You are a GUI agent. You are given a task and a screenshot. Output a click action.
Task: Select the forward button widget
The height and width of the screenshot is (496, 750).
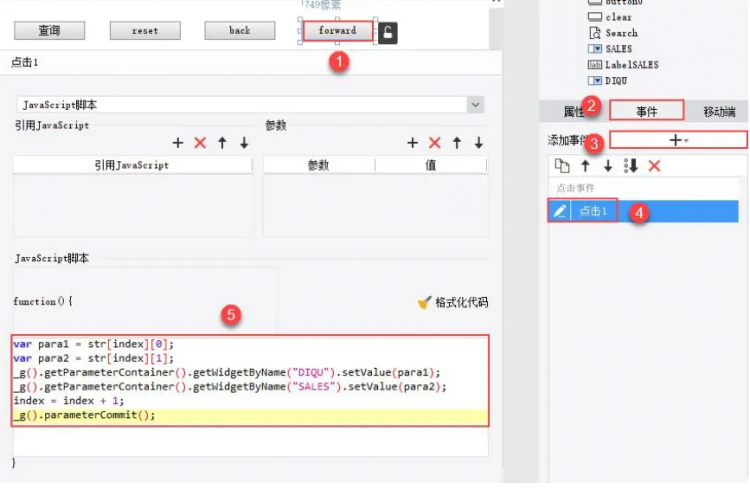point(338,31)
